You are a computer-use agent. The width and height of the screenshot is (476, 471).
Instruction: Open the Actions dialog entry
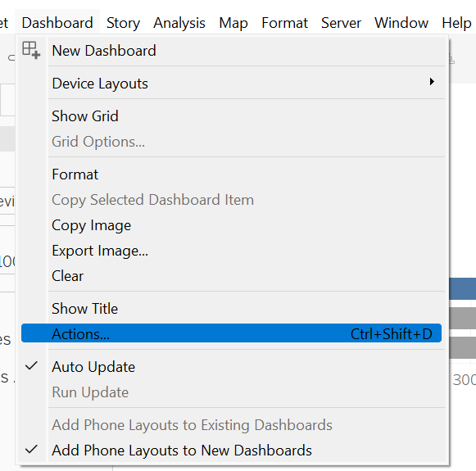pyautogui.click(x=231, y=334)
